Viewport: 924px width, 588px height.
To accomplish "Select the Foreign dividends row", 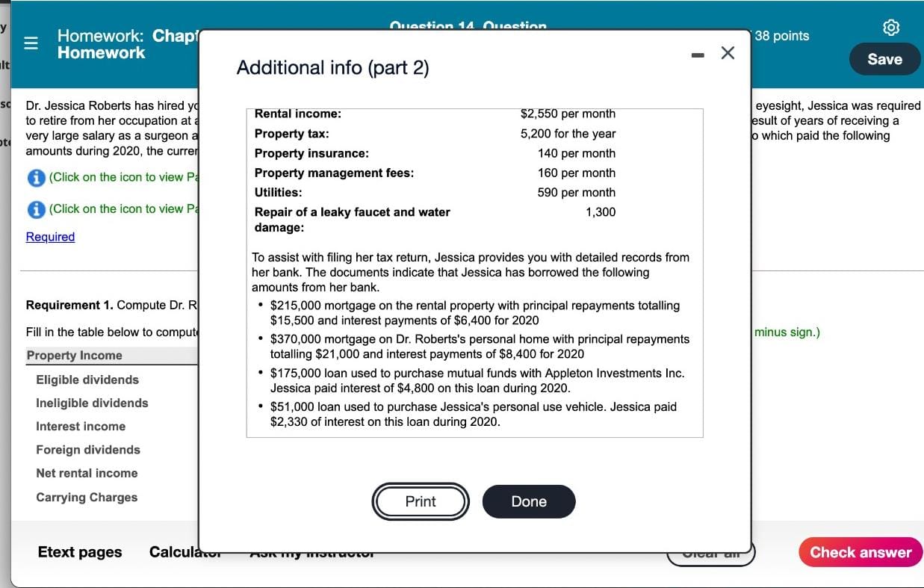I will coord(88,449).
